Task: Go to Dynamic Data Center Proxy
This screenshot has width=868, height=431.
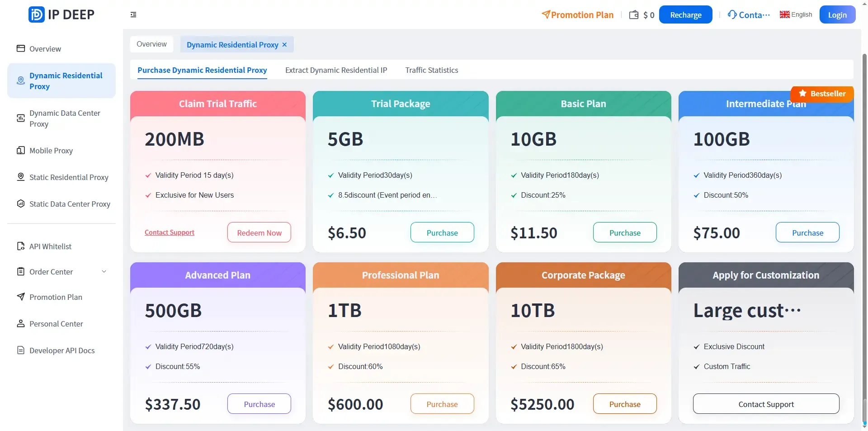Action: click(x=65, y=118)
